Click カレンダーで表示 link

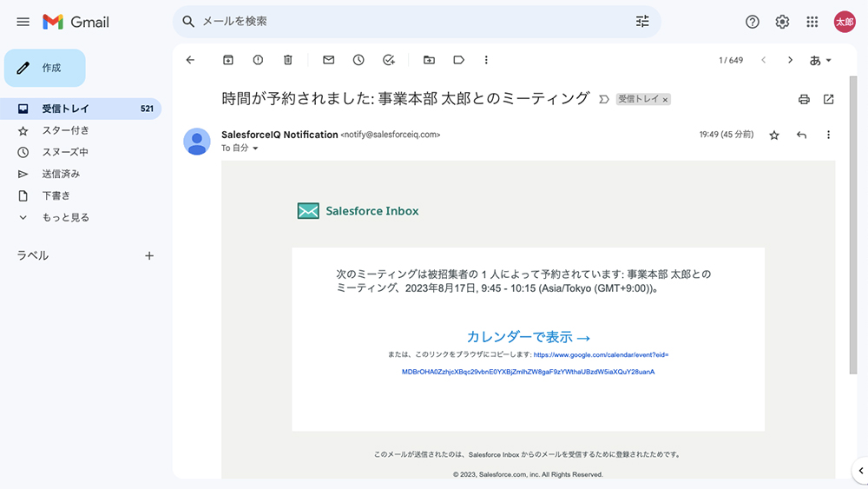click(x=529, y=337)
